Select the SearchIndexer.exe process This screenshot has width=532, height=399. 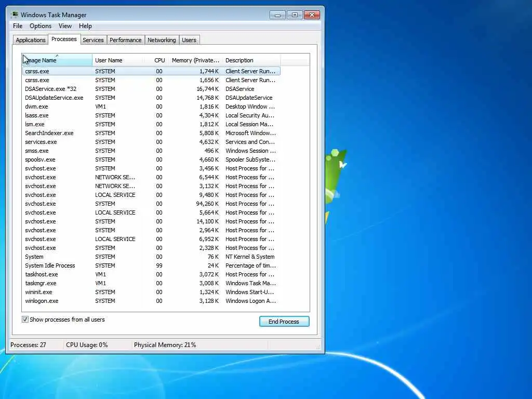(151, 133)
